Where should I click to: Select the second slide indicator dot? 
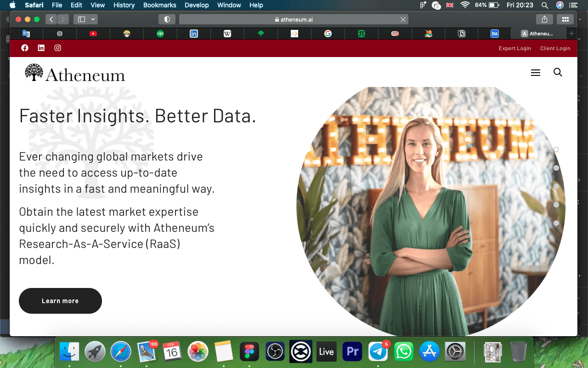coord(556,168)
